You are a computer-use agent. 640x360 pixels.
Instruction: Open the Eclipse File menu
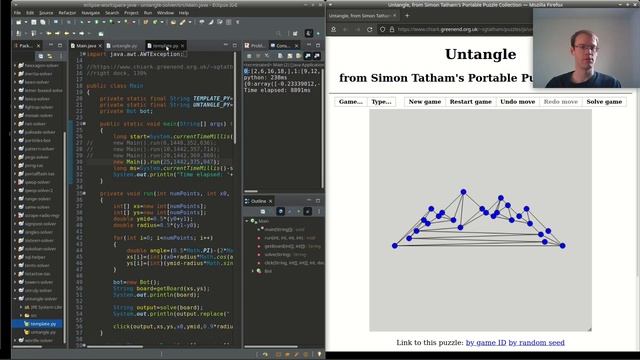point(18,13)
